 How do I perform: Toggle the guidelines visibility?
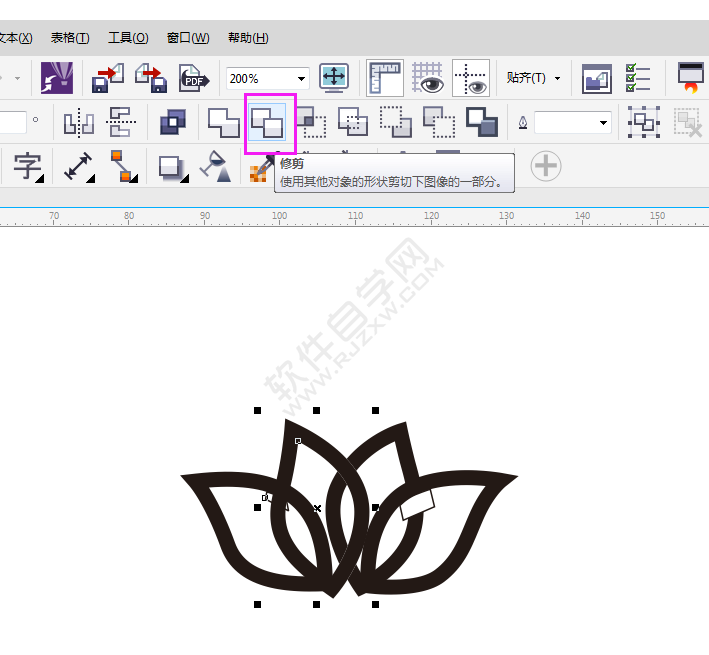471,78
